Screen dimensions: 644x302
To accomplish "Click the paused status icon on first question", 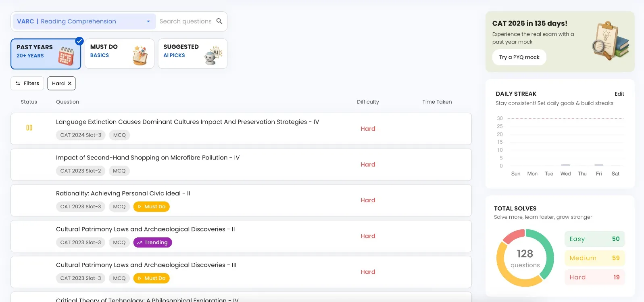I will pyautogui.click(x=29, y=128).
